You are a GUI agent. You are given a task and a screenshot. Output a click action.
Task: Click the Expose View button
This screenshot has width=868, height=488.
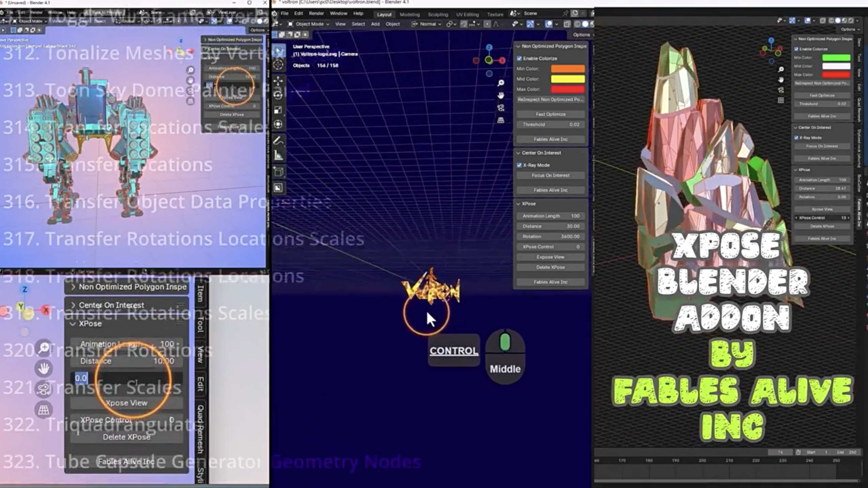(x=550, y=257)
